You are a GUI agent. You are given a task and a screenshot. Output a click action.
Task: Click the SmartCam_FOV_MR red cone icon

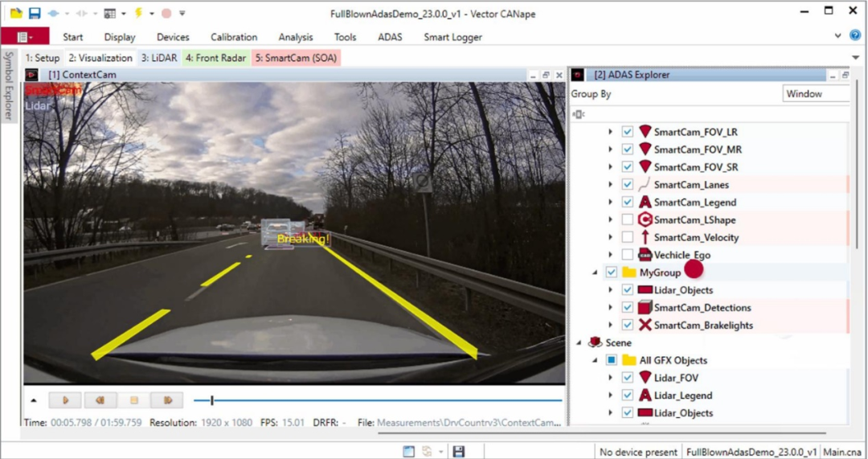point(645,149)
